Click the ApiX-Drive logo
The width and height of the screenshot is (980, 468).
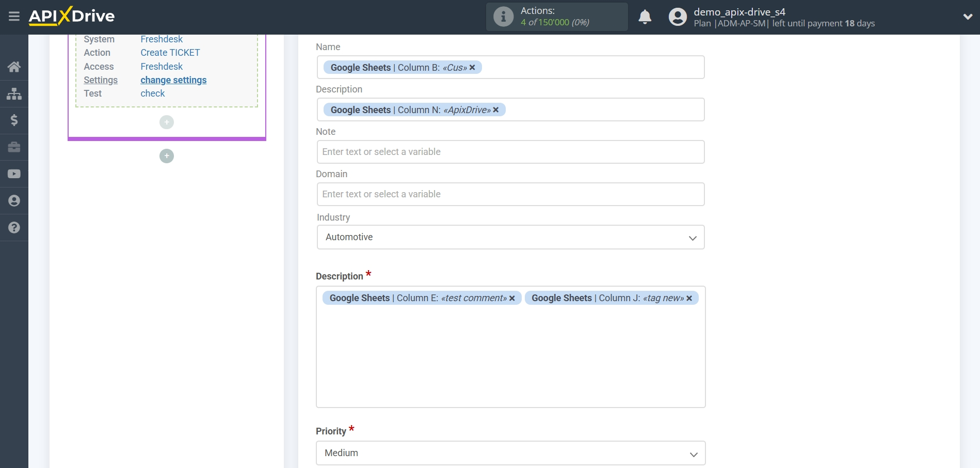pos(72,16)
